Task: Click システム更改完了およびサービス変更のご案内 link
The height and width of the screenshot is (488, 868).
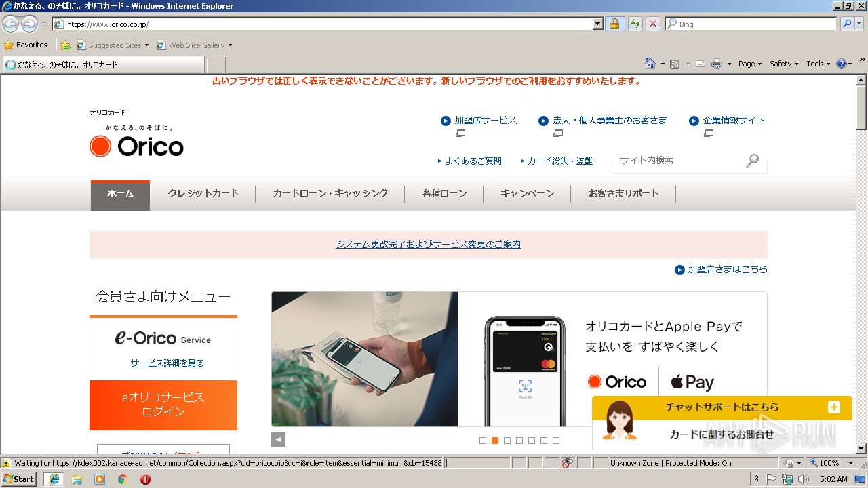Action: 428,244
